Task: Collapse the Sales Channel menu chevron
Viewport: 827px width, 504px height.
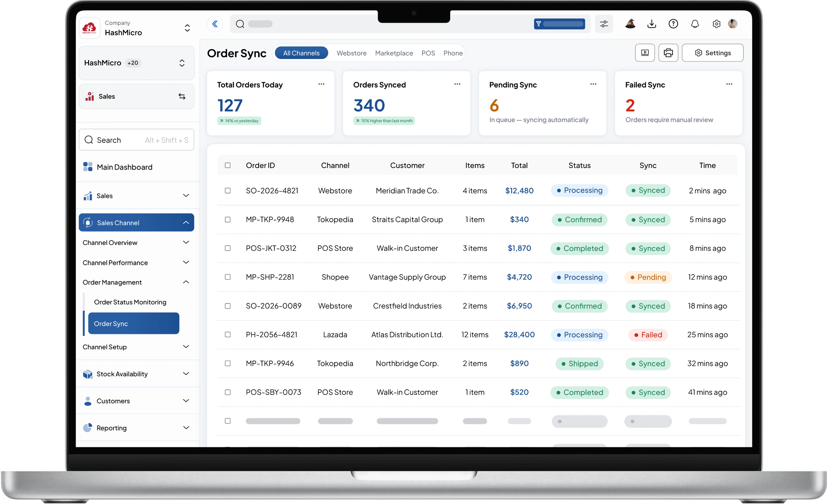Action: pyautogui.click(x=186, y=222)
